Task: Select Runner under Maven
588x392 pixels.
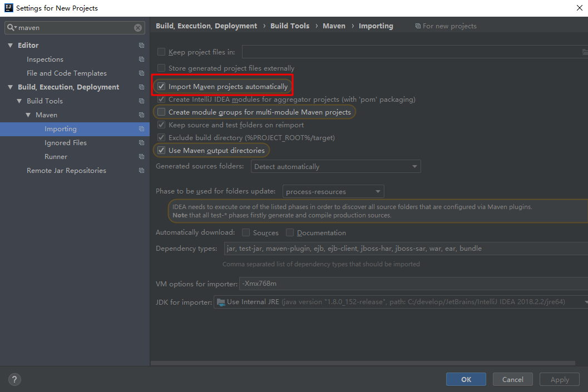Action: pos(56,157)
